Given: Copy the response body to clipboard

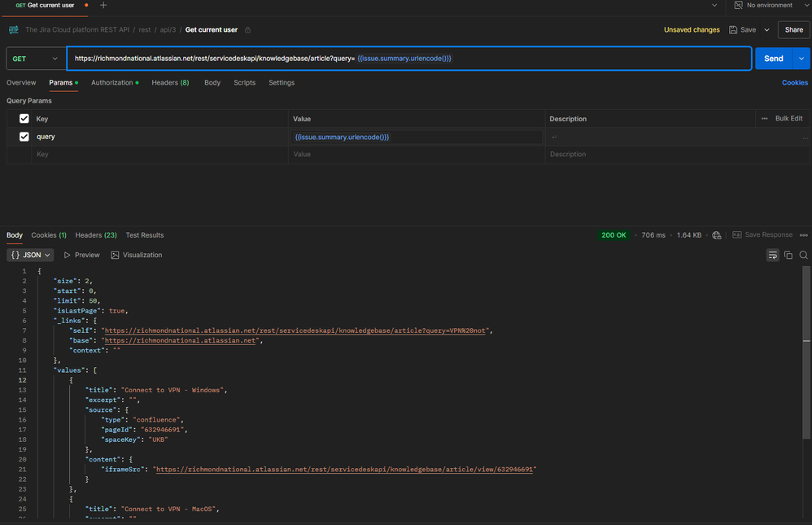Looking at the screenshot, I should [788, 256].
